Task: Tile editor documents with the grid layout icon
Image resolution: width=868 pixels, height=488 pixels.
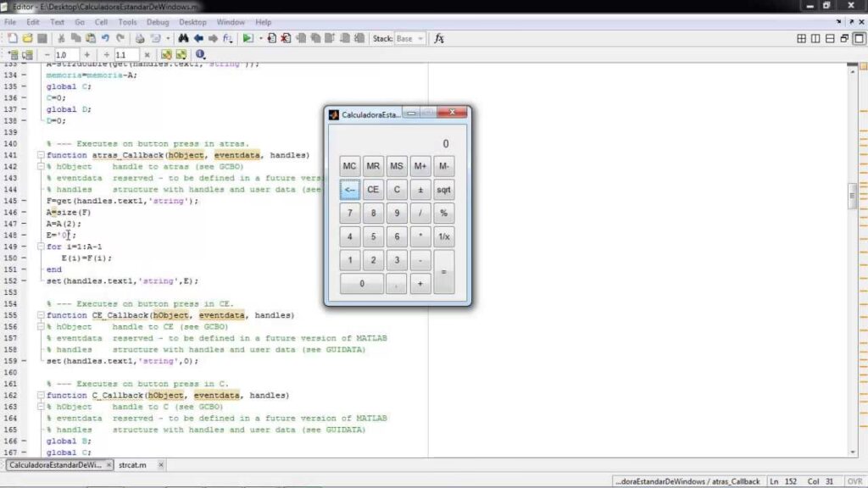Action: pyautogui.click(x=802, y=38)
